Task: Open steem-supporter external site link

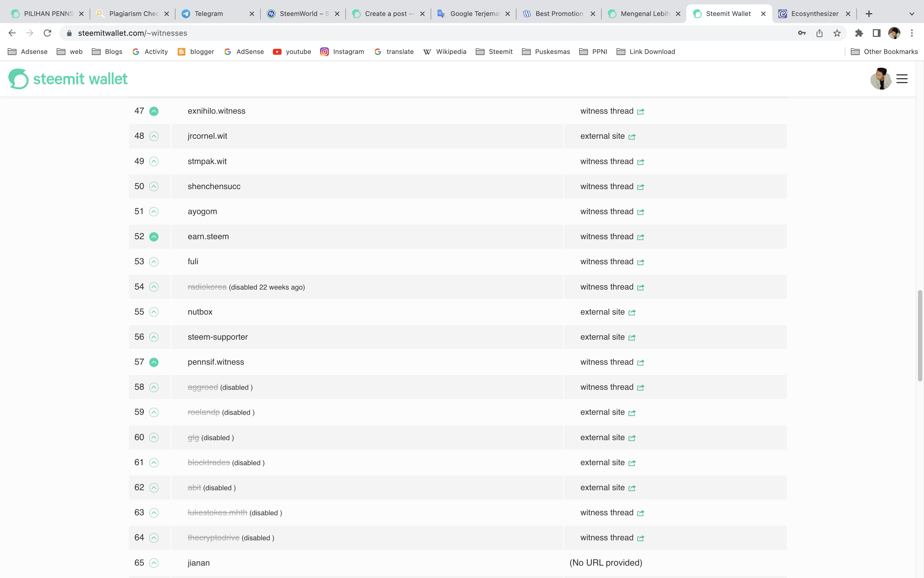Action: pos(608,337)
